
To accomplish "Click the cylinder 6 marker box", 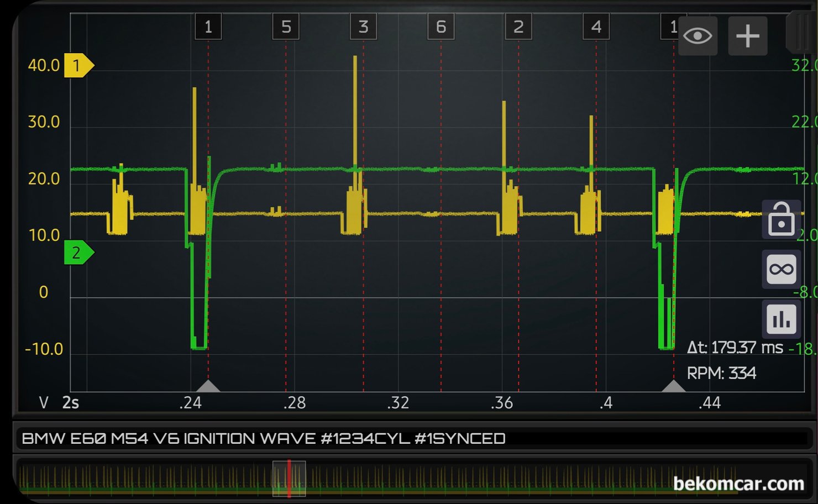I will [x=441, y=27].
